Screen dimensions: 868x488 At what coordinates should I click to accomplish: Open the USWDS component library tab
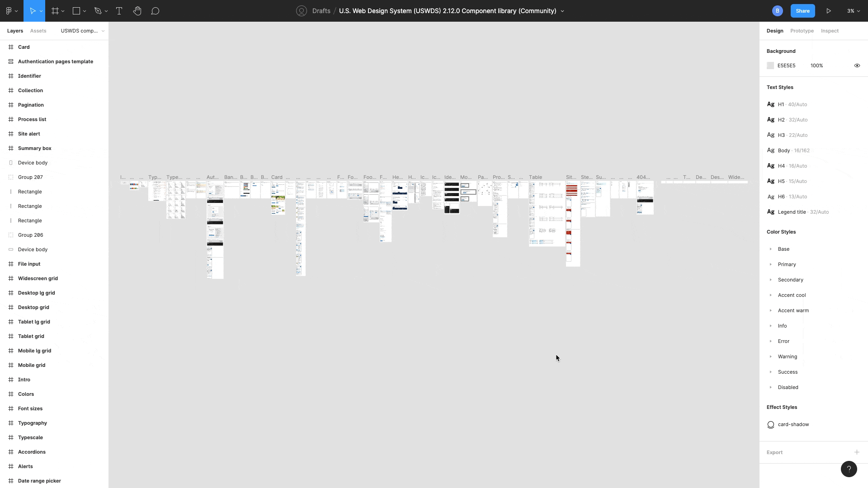pyautogui.click(x=79, y=30)
